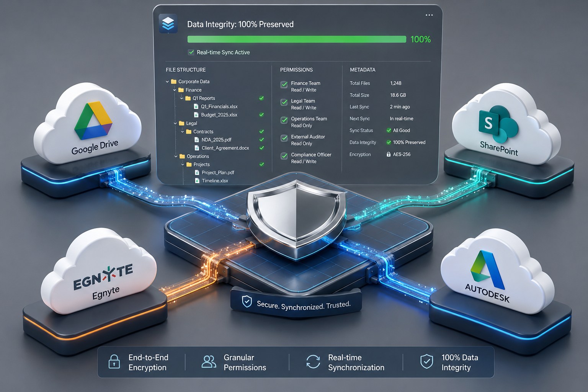Toggle the Legal Team permission checkbox
Image resolution: width=588 pixels, height=392 pixels.
click(x=284, y=102)
